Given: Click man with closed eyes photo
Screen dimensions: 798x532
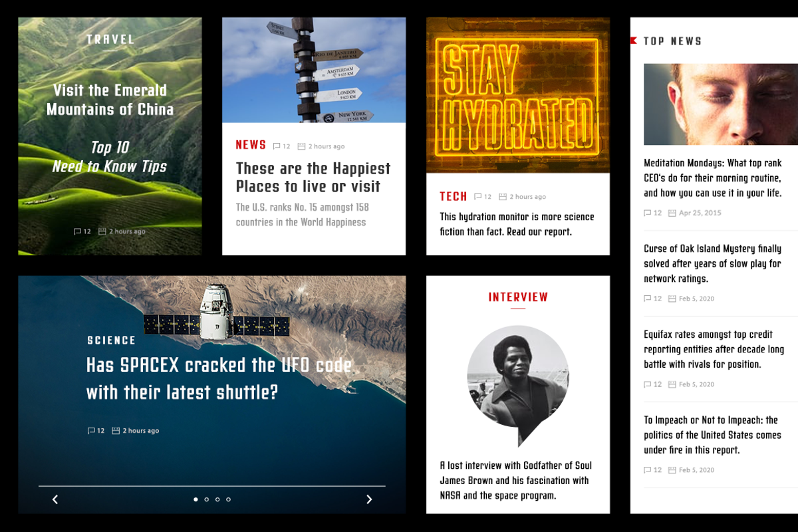Looking at the screenshot, I should [721, 104].
